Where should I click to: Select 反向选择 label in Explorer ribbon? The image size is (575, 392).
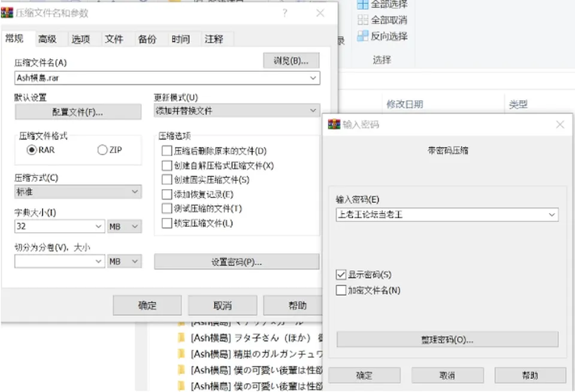click(389, 36)
